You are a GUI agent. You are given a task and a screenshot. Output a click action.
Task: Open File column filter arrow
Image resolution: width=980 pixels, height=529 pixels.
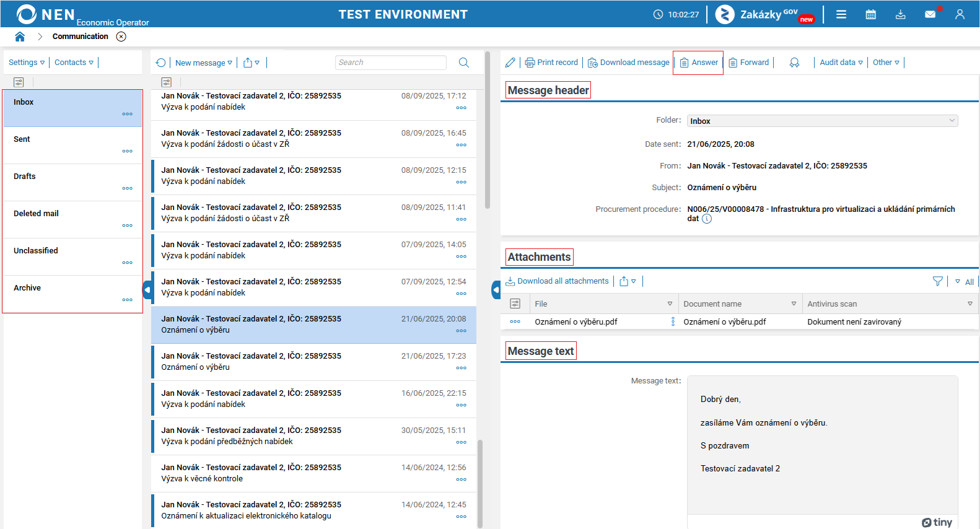click(x=670, y=304)
